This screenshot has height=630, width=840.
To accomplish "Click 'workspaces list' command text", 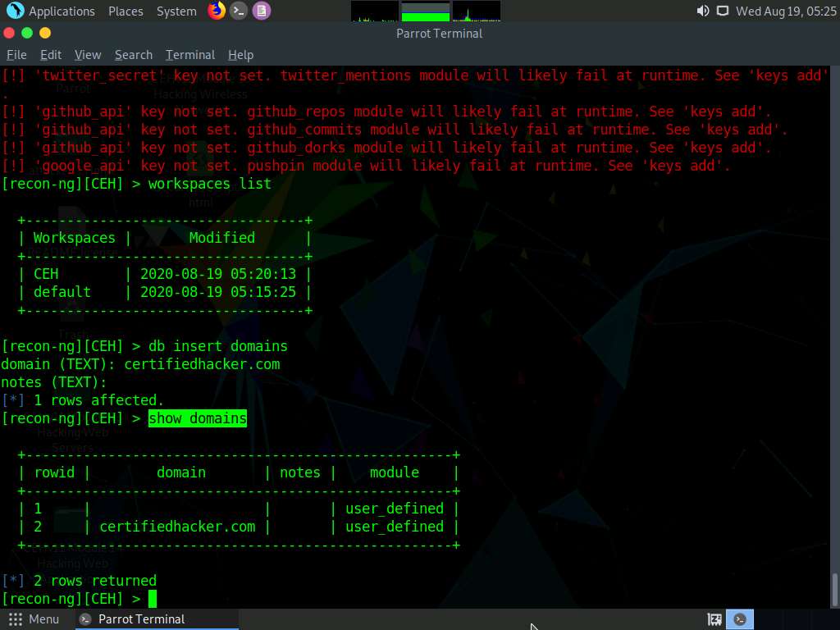I will coord(209,184).
